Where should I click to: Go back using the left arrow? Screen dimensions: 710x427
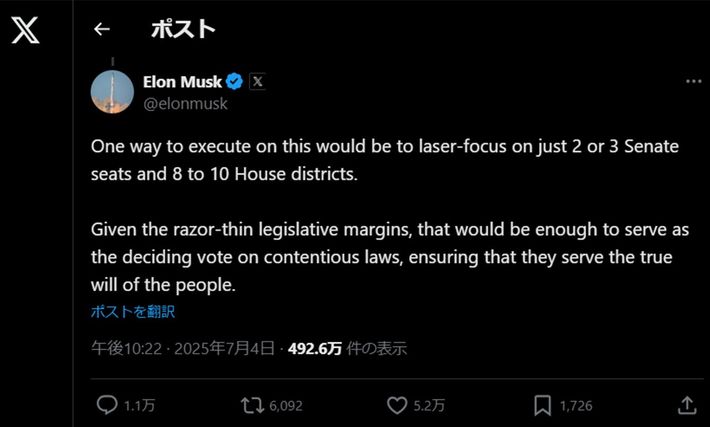click(101, 29)
